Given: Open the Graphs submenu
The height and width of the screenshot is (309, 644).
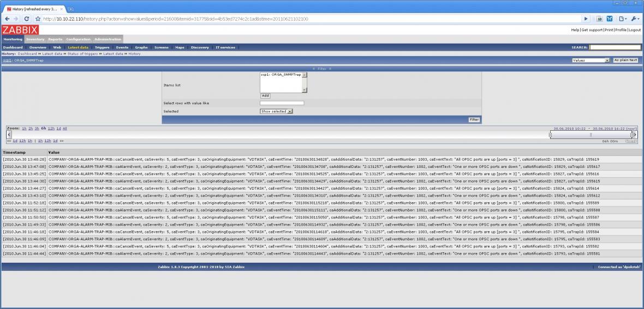Looking at the screenshot, I should tap(141, 47).
